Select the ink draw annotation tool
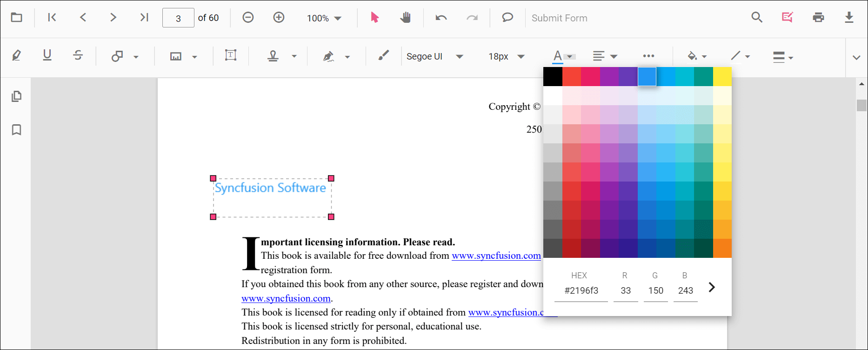The height and width of the screenshot is (350, 868). coord(383,56)
